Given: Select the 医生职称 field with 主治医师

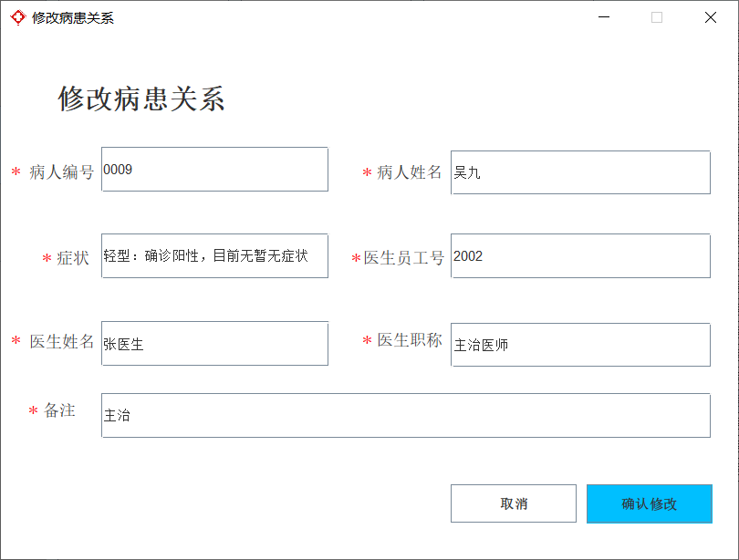Looking at the screenshot, I should (580, 345).
